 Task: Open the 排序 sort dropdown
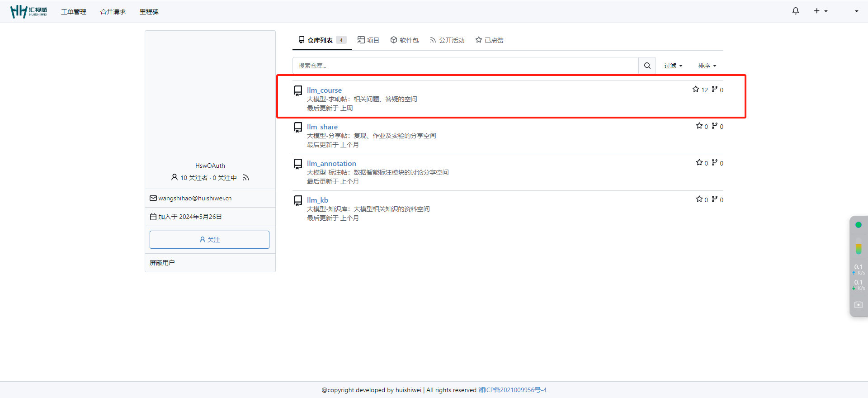[x=707, y=66]
